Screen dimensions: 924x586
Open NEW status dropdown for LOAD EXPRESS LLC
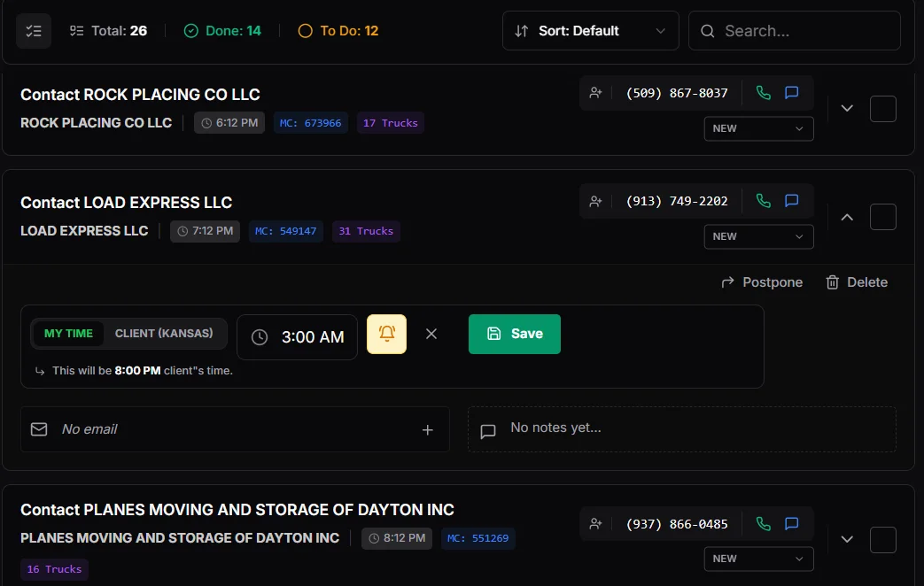tap(758, 236)
